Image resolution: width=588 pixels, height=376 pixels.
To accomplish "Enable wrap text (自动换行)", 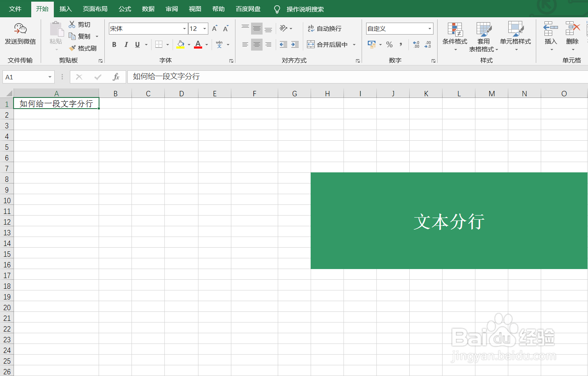I will point(325,28).
